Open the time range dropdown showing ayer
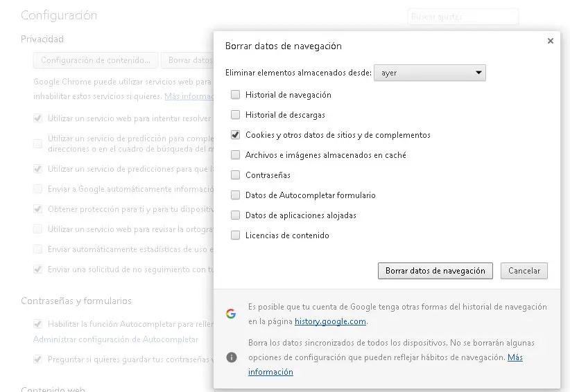Viewport: 570px width, 392px height. tap(429, 73)
